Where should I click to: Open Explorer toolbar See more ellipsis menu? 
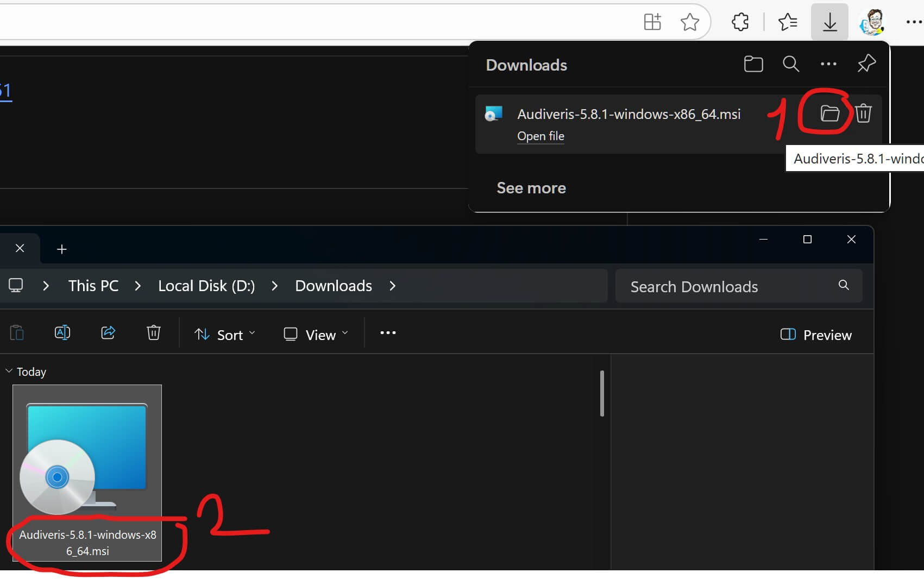click(x=388, y=333)
